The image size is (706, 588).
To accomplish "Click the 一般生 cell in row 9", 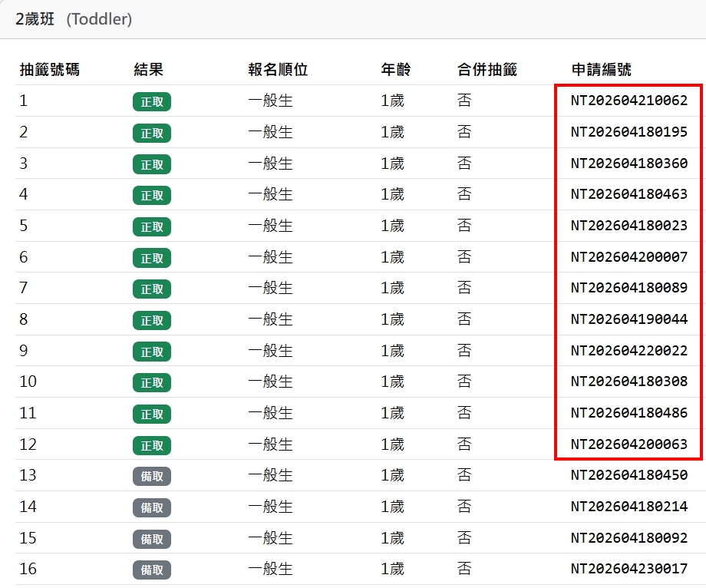I will pos(270,351).
